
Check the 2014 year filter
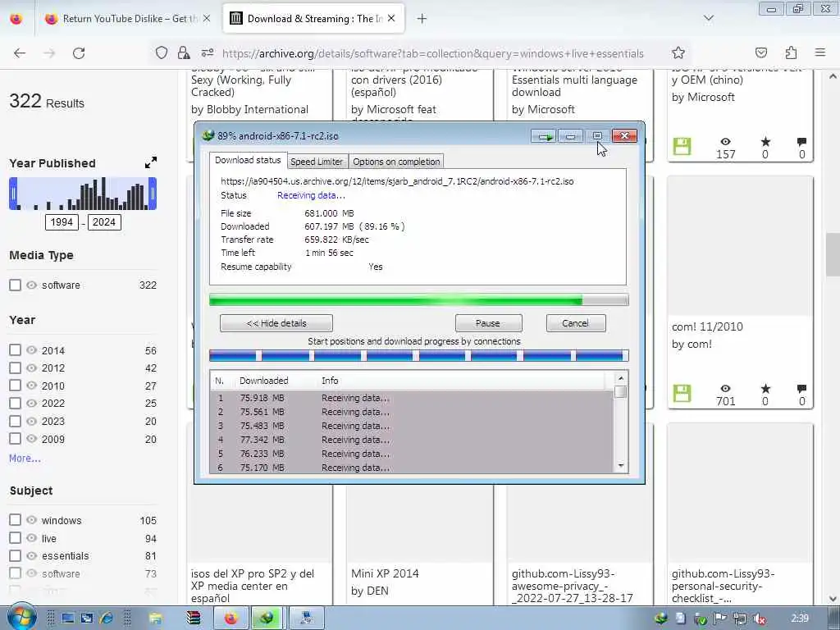point(15,350)
